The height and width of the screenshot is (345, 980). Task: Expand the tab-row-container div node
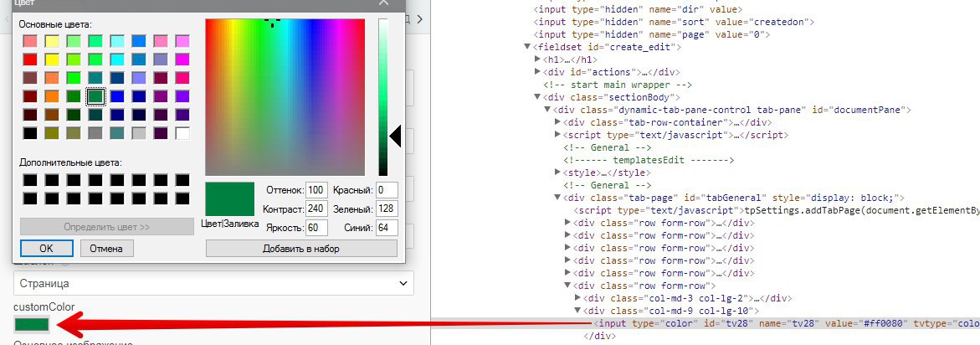557,122
